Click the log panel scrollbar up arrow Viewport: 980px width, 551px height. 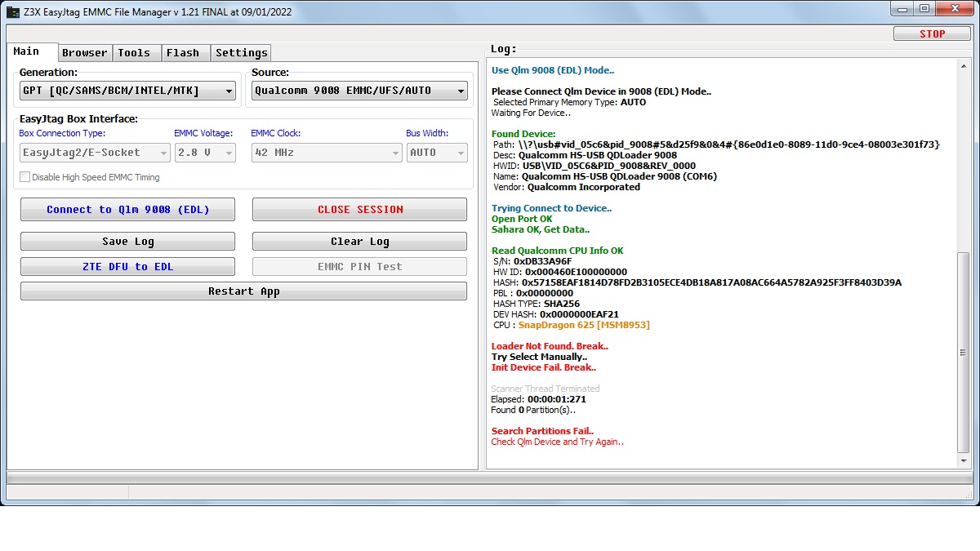point(964,68)
